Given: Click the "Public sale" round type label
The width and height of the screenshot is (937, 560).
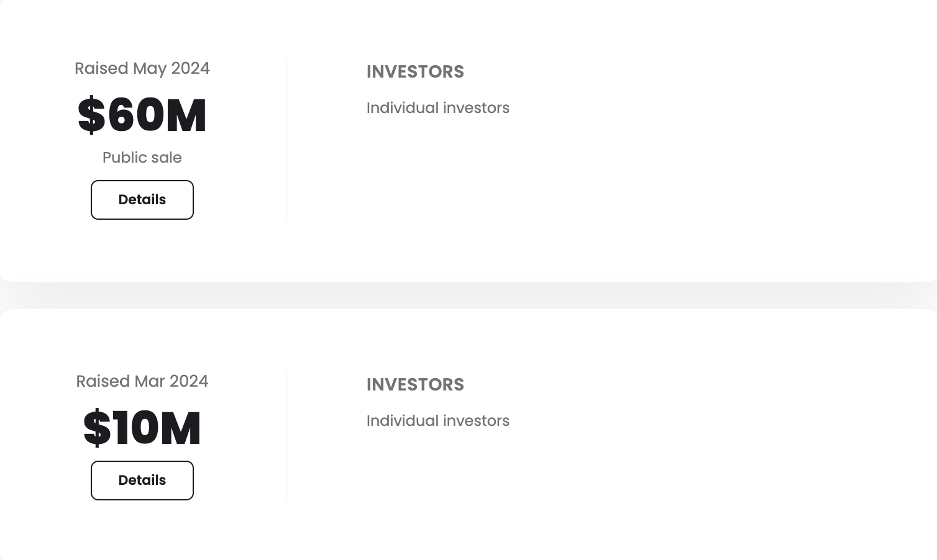Looking at the screenshot, I should [142, 158].
